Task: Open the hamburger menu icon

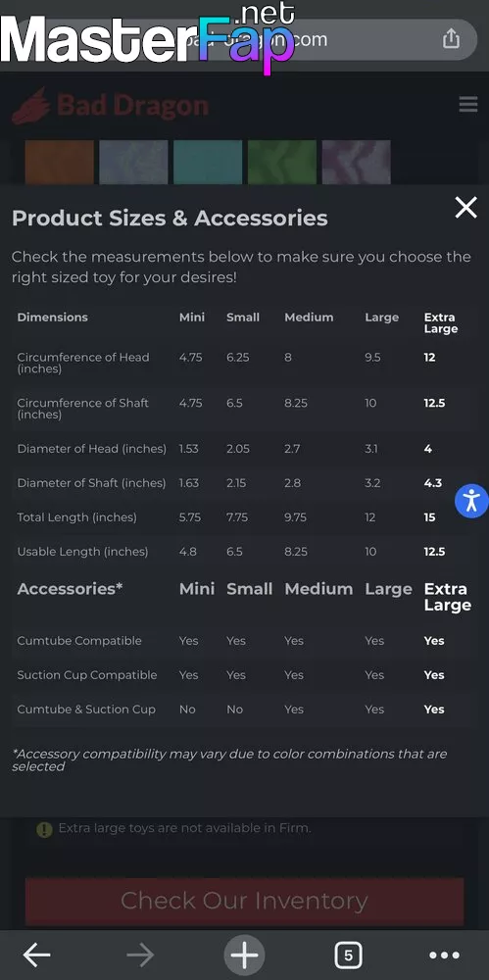Action: [x=468, y=105]
